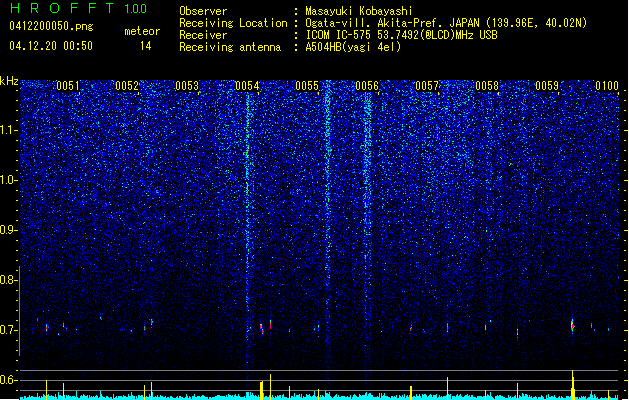
Task: Click the 0059 time marker
Action: tap(547, 86)
